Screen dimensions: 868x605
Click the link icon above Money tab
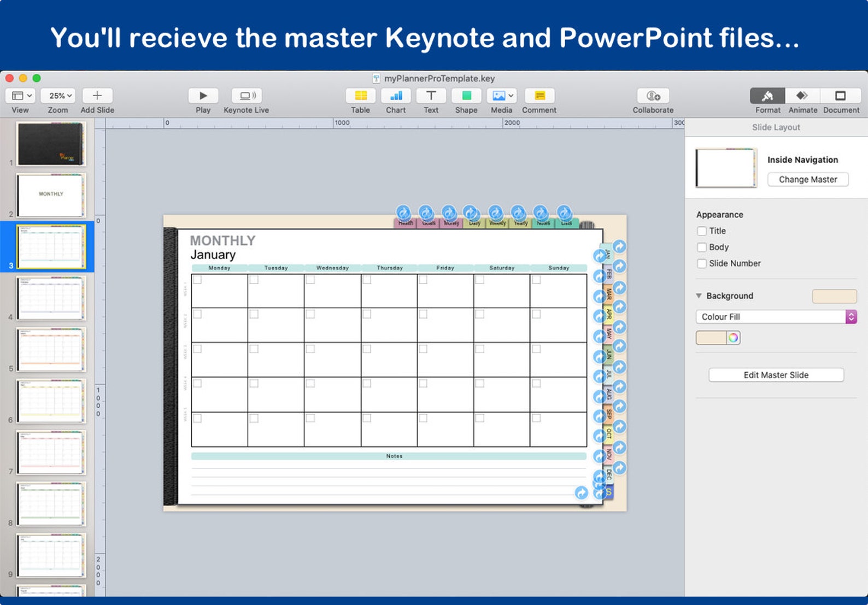(x=449, y=213)
